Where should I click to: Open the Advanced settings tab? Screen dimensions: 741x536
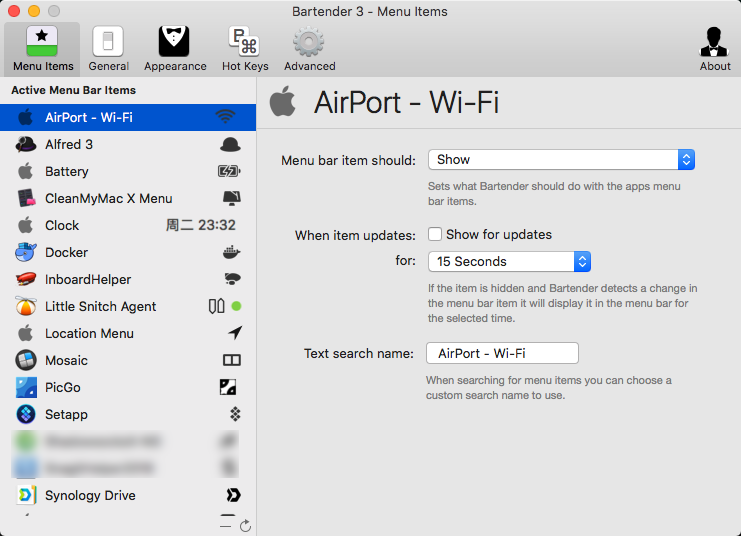pyautogui.click(x=310, y=49)
